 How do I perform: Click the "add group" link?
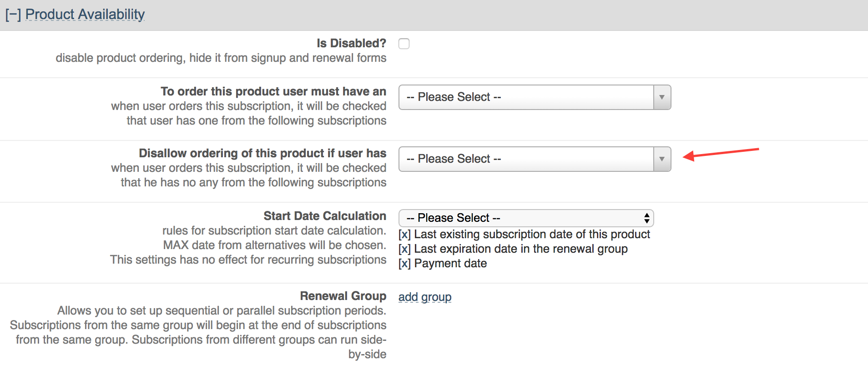pos(425,297)
